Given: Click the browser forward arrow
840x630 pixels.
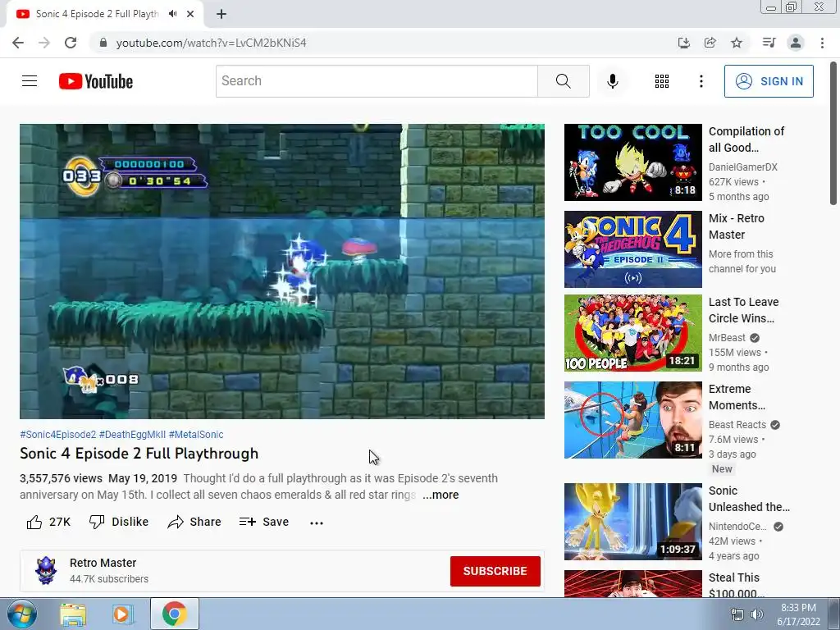Looking at the screenshot, I should (44, 43).
